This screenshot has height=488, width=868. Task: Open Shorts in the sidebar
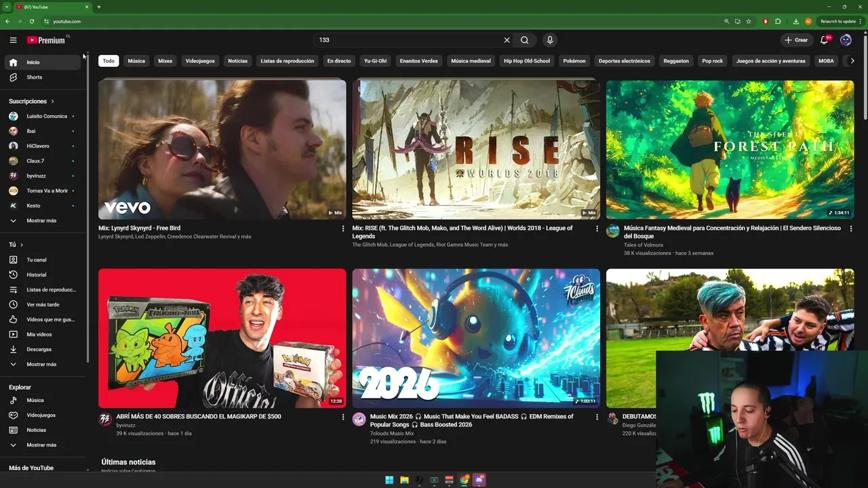[x=44, y=77]
